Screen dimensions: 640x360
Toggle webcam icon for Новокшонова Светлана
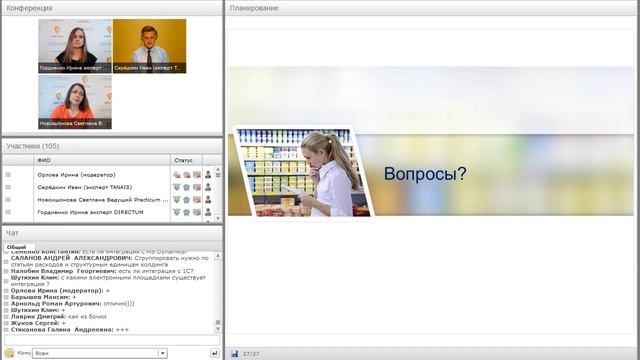[187, 200]
